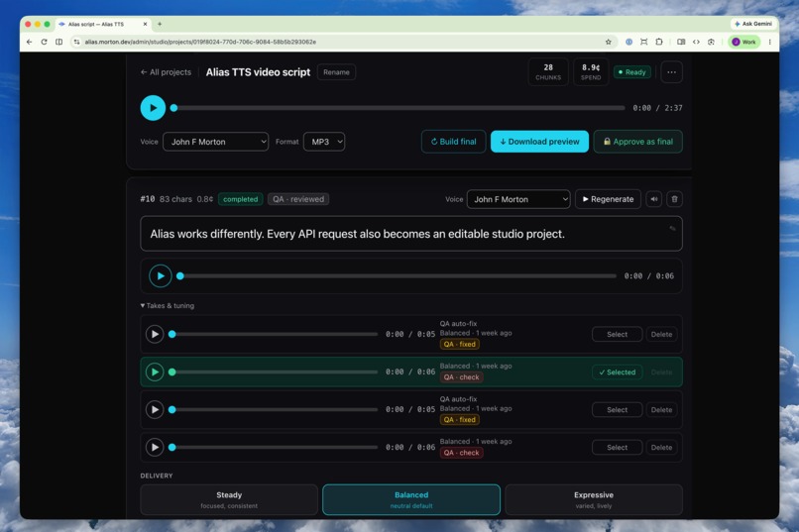The image size is (799, 532).
Task: Play the last Balanced QA check take
Action: 155,448
